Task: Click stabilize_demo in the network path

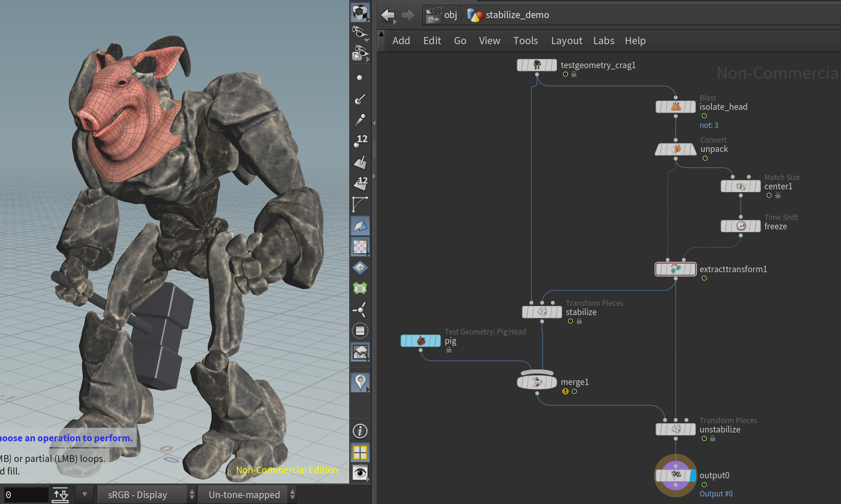Action: 517,15
